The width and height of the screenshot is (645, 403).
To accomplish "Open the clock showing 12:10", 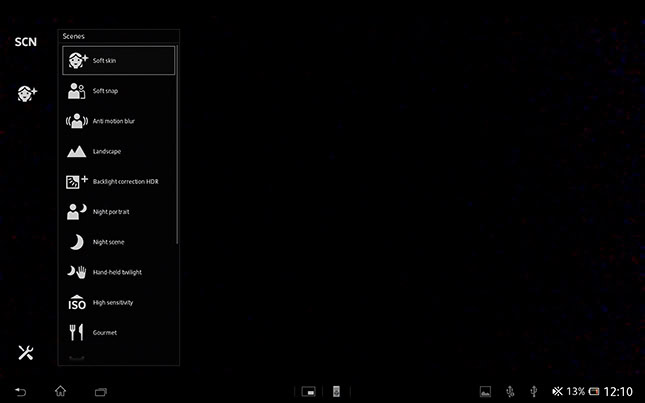I will click(618, 390).
